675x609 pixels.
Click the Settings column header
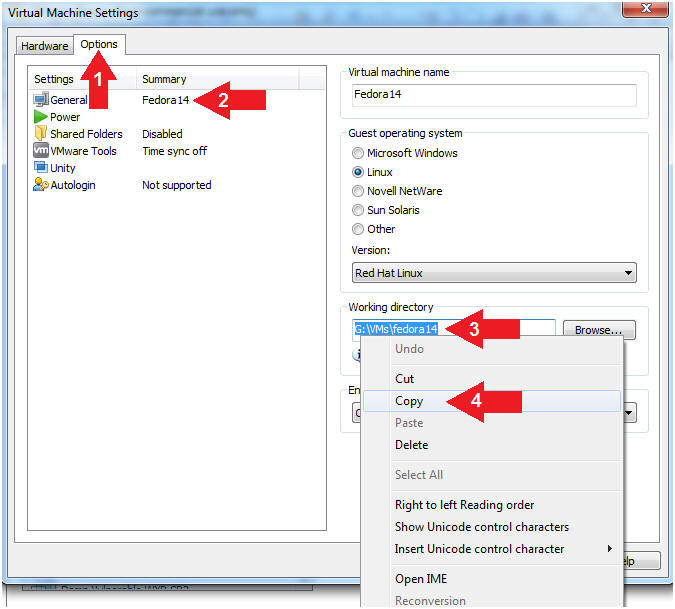(83, 79)
